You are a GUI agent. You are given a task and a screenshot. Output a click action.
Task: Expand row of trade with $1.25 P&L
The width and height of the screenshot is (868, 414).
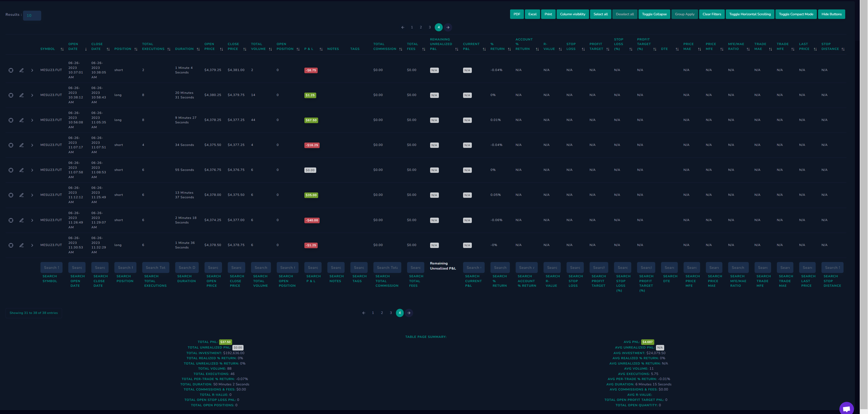pyautogui.click(x=32, y=95)
